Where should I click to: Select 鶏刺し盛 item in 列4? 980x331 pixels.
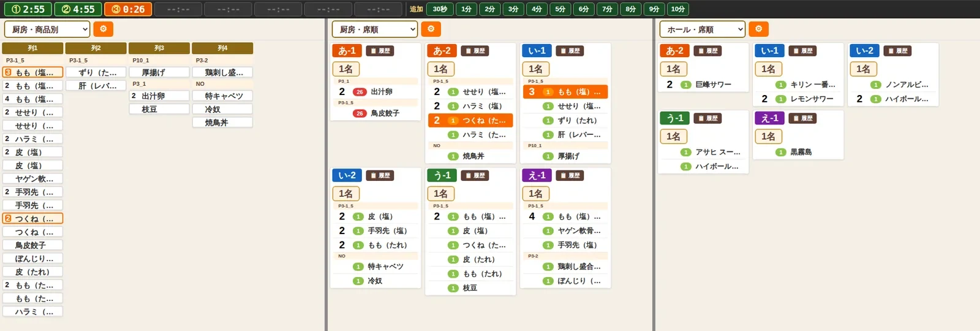point(222,72)
